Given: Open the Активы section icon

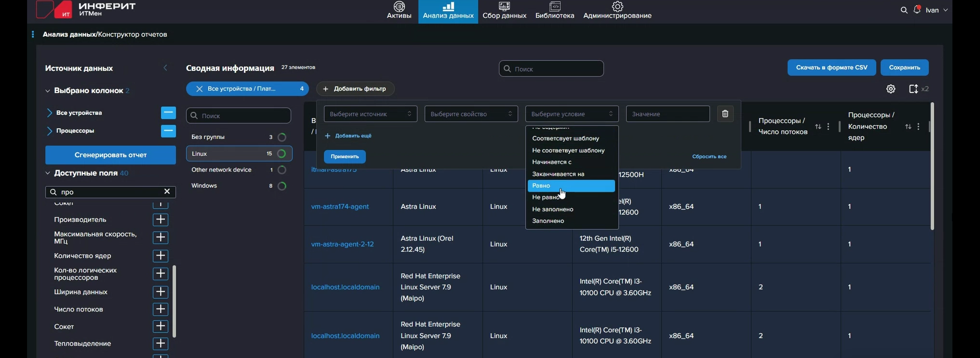Looking at the screenshot, I should tap(399, 7).
